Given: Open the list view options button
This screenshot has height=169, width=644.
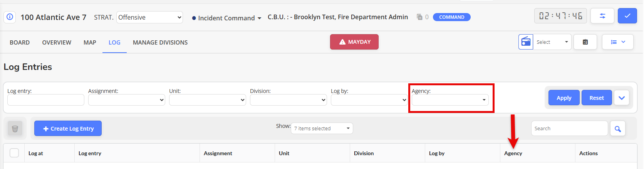Looking at the screenshot, I should [618, 42].
